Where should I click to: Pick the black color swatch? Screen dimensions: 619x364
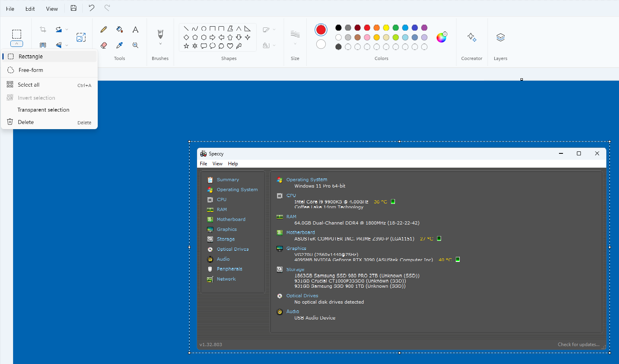339,27
